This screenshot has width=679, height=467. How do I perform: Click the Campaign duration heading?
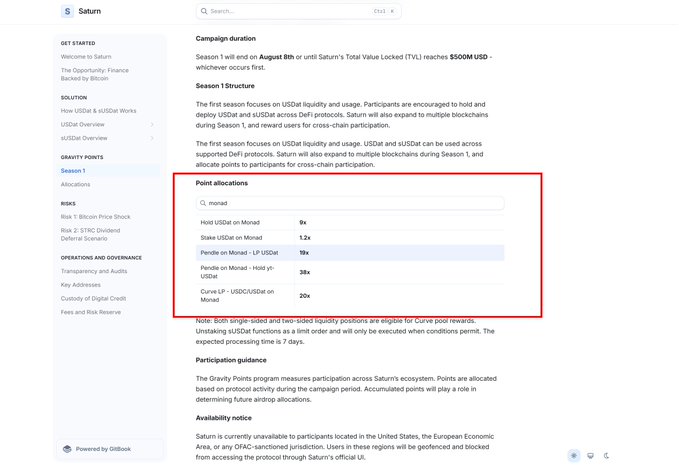[226, 39]
